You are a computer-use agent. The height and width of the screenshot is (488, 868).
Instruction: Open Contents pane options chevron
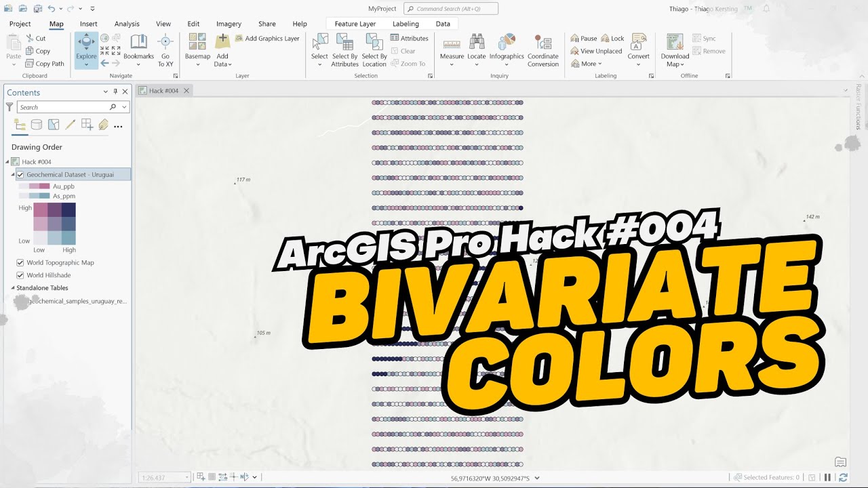click(x=105, y=91)
